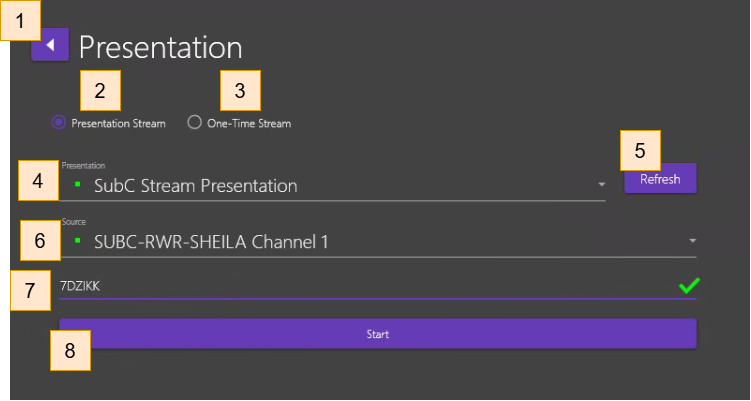Viewport: 751px width, 401px height.
Task: Click the back arrow button
Action: [50, 45]
